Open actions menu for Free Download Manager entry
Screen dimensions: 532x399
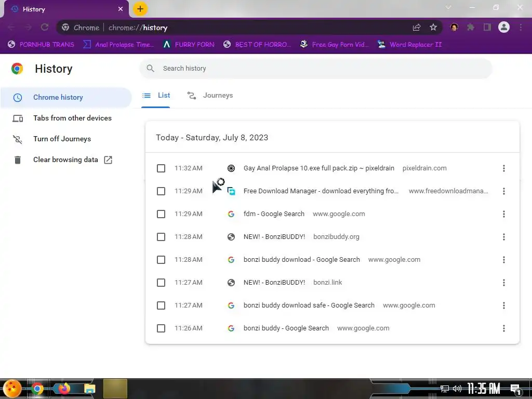(504, 191)
